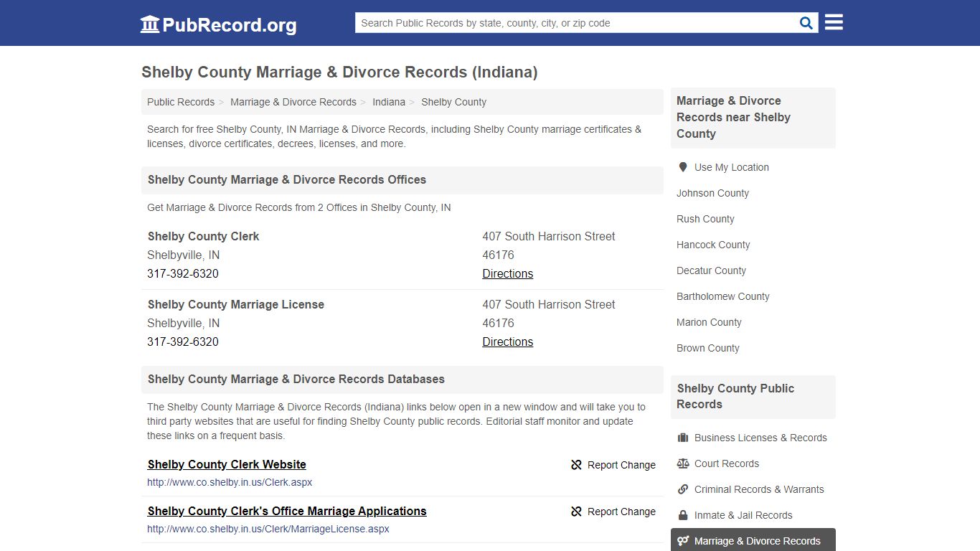980x551 pixels.
Task: Get Directions to Shelby County Clerk
Action: tap(508, 273)
